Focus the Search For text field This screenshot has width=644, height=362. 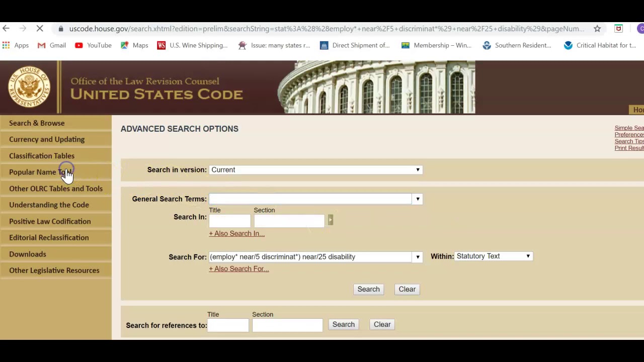[x=310, y=257]
